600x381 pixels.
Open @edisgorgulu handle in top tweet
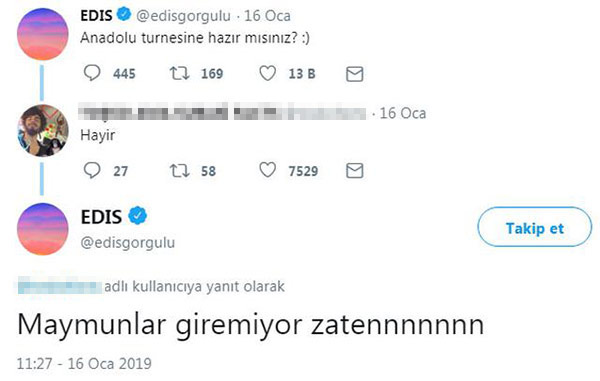coord(183,16)
